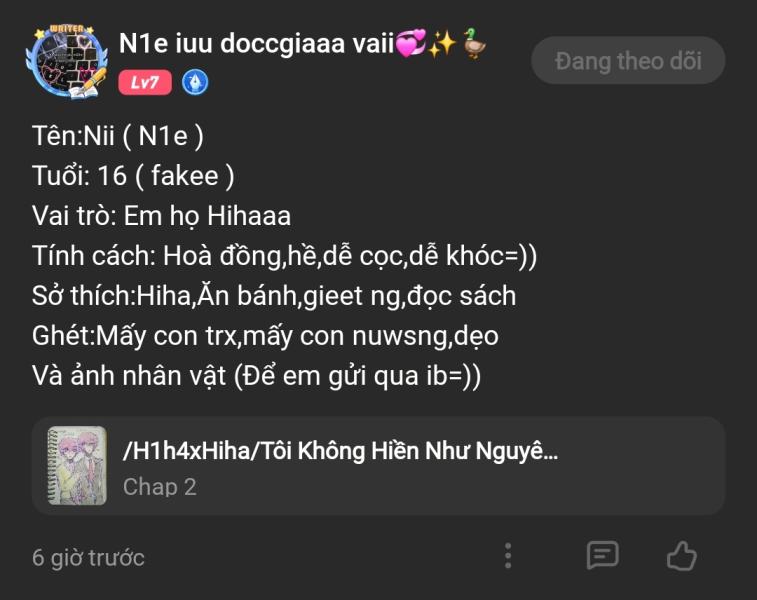Click the blue pen-nib writer badge
This screenshot has height=600, width=757.
point(195,83)
